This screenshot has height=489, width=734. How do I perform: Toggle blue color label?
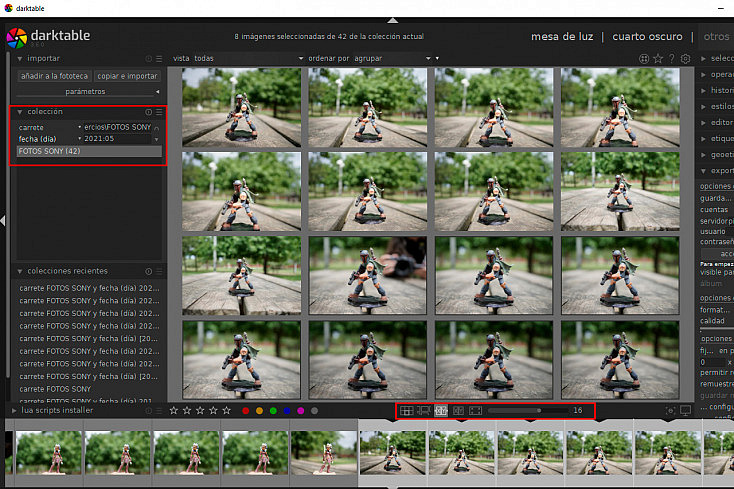coord(287,411)
